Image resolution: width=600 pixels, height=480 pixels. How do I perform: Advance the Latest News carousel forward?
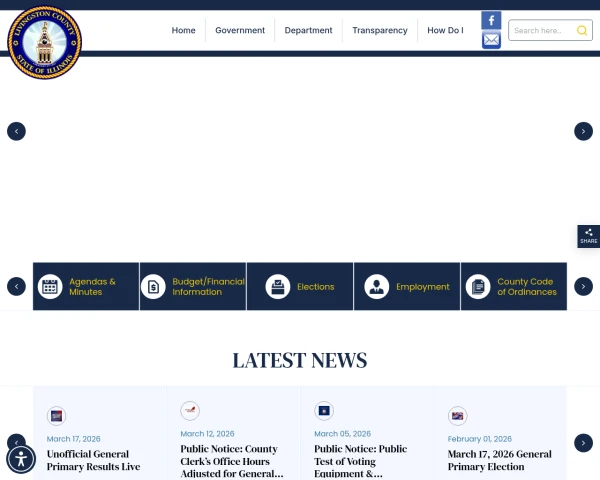click(x=584, y=443)
